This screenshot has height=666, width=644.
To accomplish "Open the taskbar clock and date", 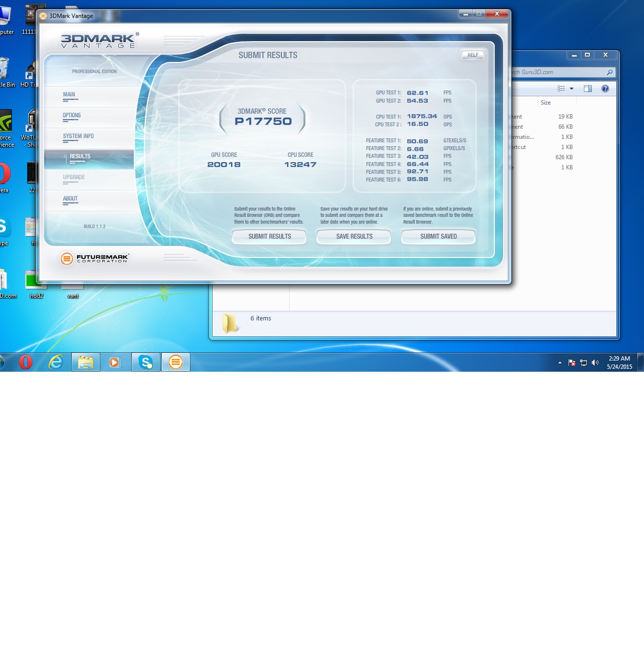I will [x=619, y=363].
